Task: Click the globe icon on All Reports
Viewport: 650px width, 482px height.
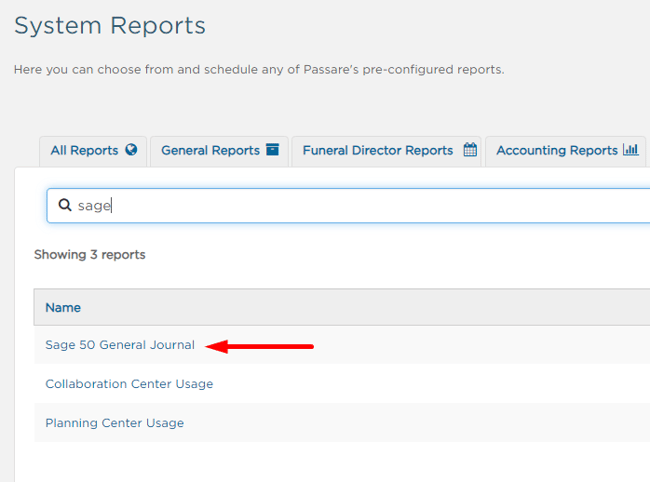Action: [x=131, y=150]
